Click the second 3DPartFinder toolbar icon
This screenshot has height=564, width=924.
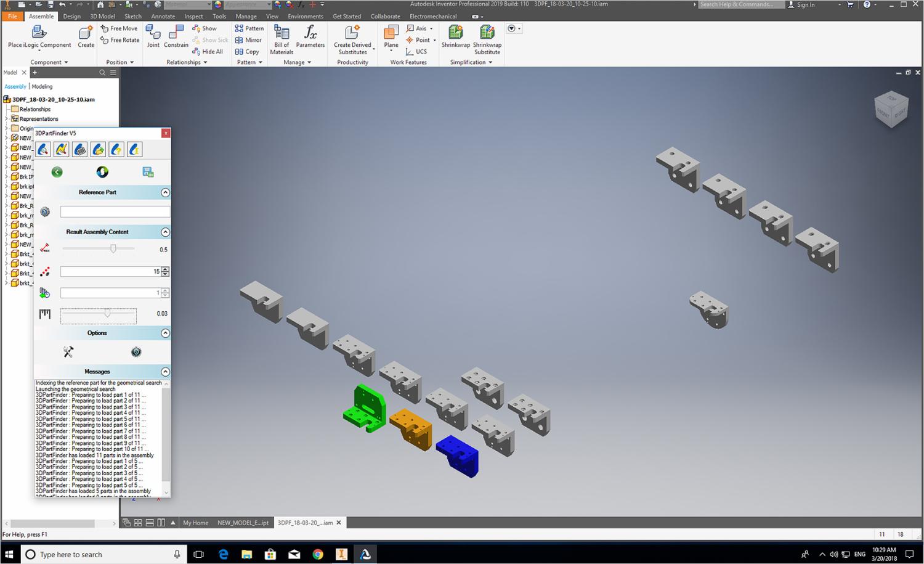(61, 149)
